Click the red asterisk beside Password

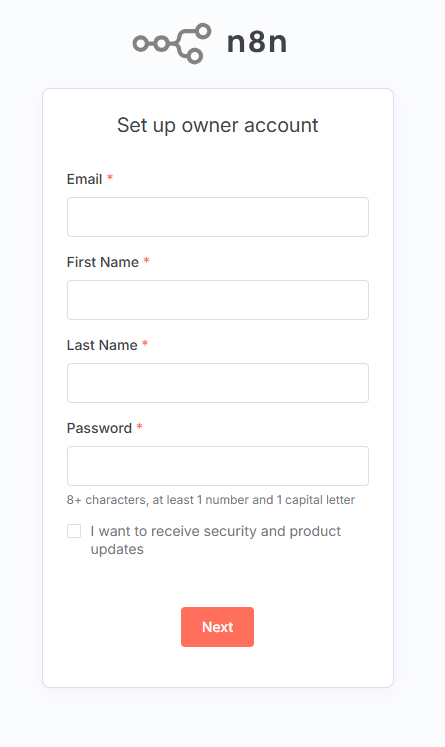coord(139,427)
